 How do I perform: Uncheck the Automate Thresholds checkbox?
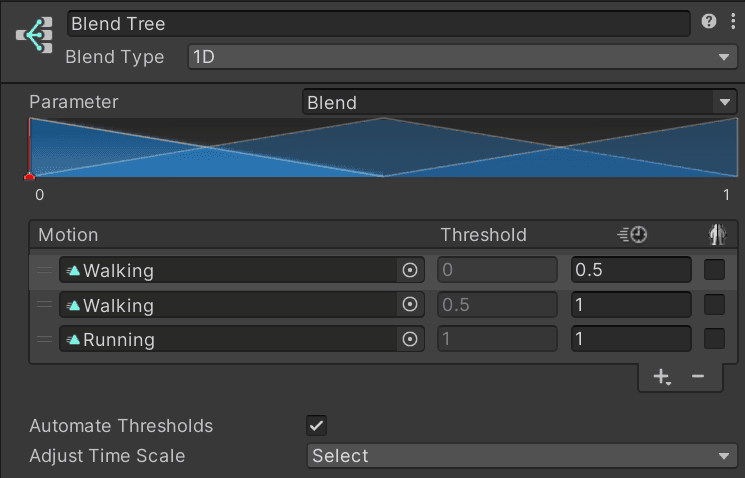316,425
